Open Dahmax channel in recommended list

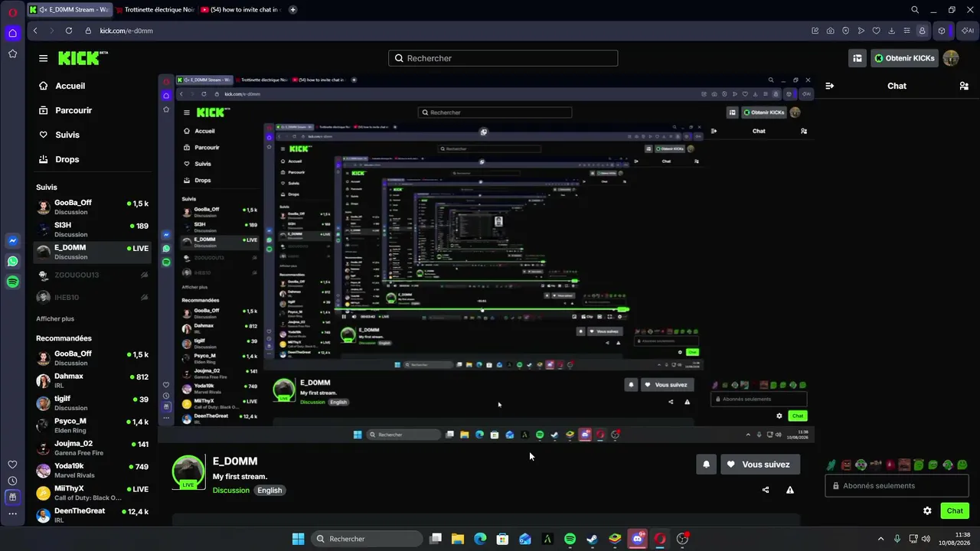(x=92, y=380)
